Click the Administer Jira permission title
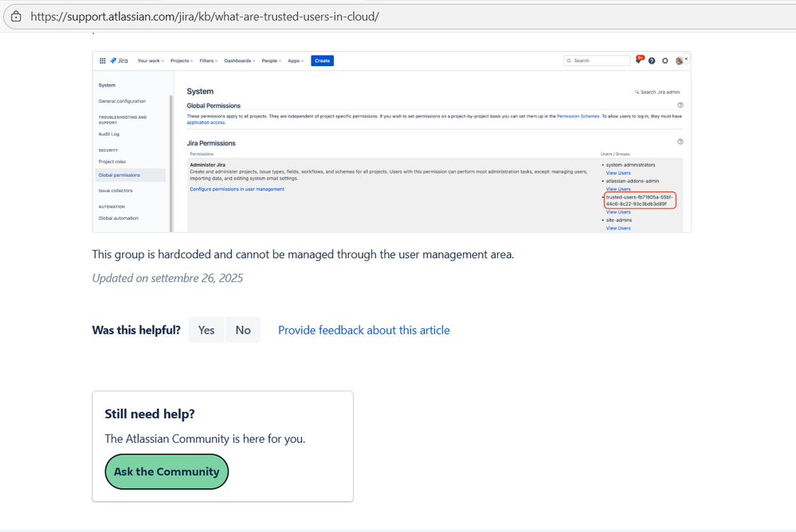The image size is (796, 532). point(208,165)
